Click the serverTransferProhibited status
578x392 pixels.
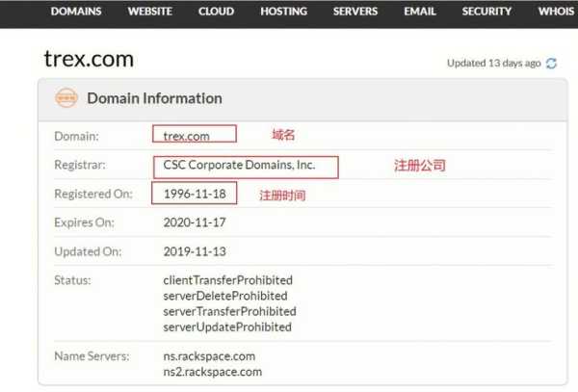tap(229, 311)
